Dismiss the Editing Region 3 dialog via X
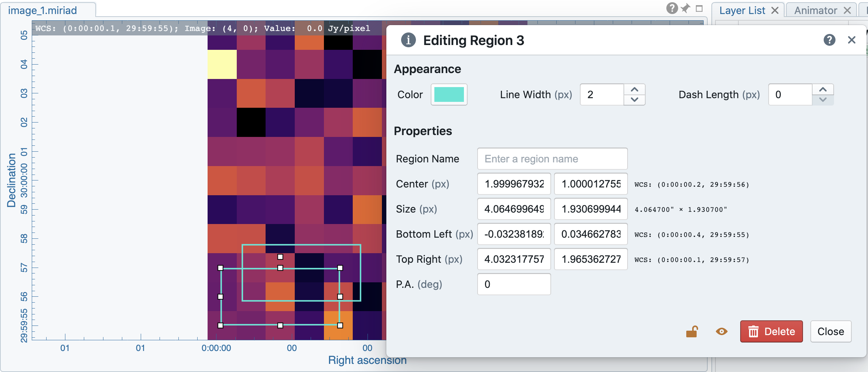The height and width of the screenshot is (372, 868). click(852, 40)
